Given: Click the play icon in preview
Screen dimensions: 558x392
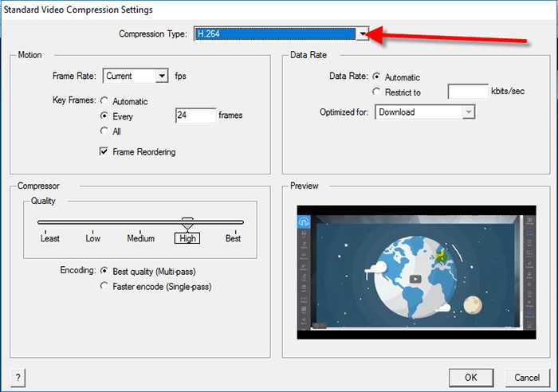Looking at the screenshot, I should coord(415,279).
